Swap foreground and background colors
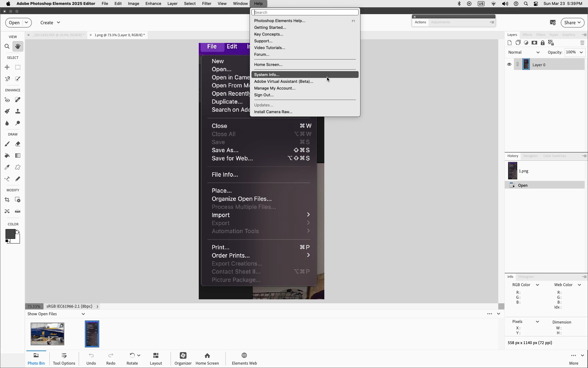This screenshot has width=588, height=368. tap(18, 231)
